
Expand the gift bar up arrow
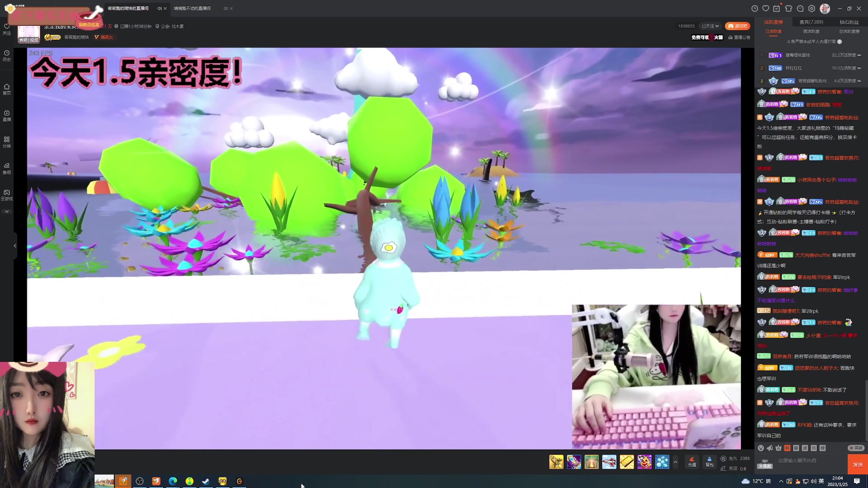pos(675,462)
